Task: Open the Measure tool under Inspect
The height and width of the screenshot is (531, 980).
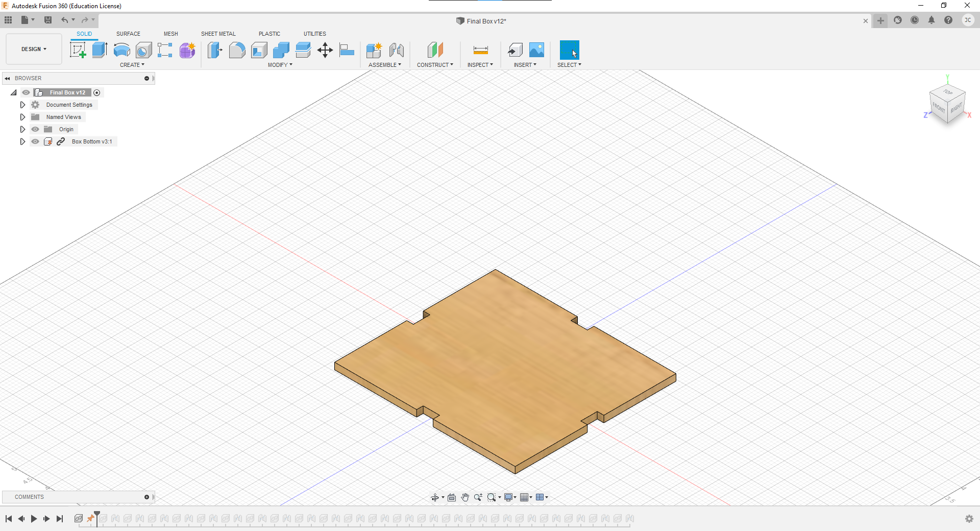Action: coord(480,50)
